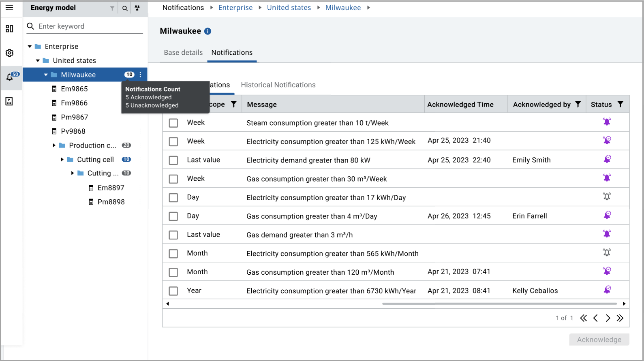644x361 pixels.
Task: Tick the Electricity consumption 6730 kWh/Year checkbox
Action: pos(173,291)
